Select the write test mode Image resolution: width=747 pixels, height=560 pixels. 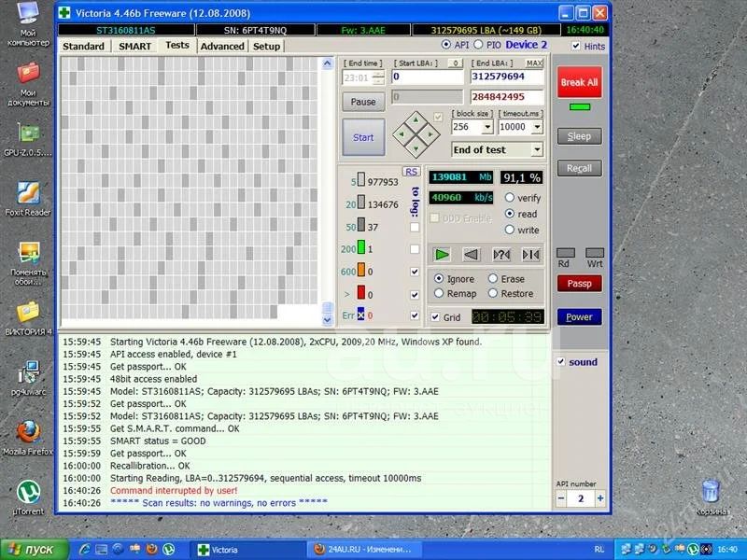[x=510, y=230]
